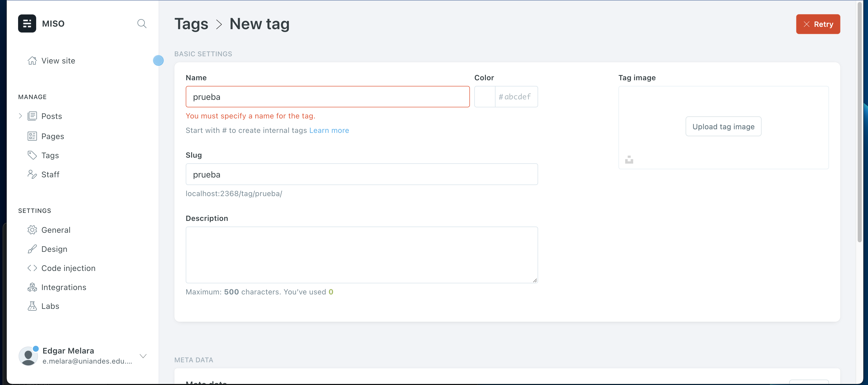Click the Labs flask icon
Viewport: 868px width, 385px height.
(x=32, y=306)
